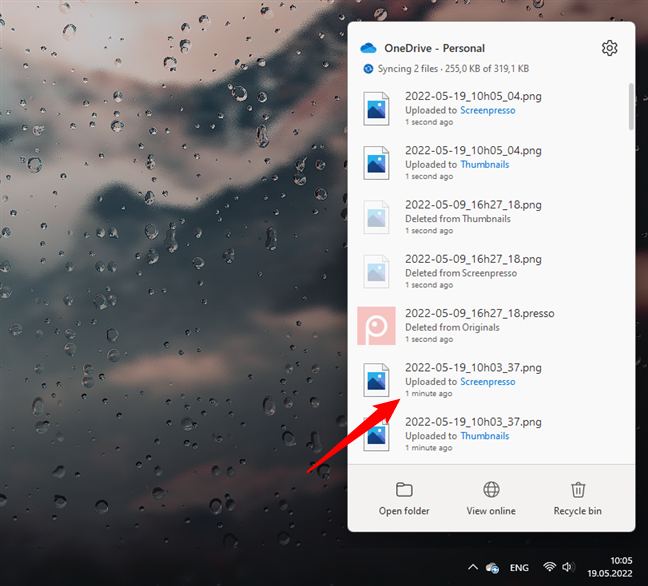Viewport: 648px width, 586px height.
Task: Click the Open folder button
Action: 404,499
